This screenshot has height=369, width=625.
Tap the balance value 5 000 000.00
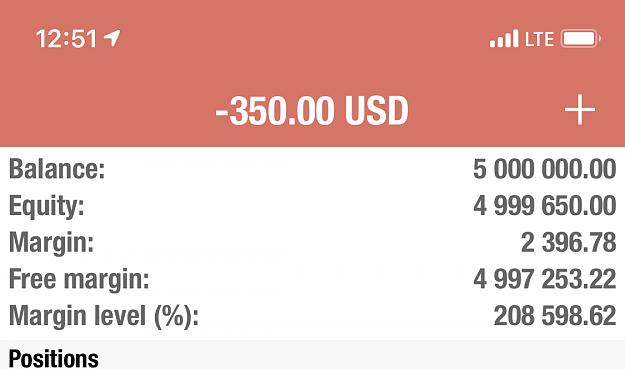(544, 169)
